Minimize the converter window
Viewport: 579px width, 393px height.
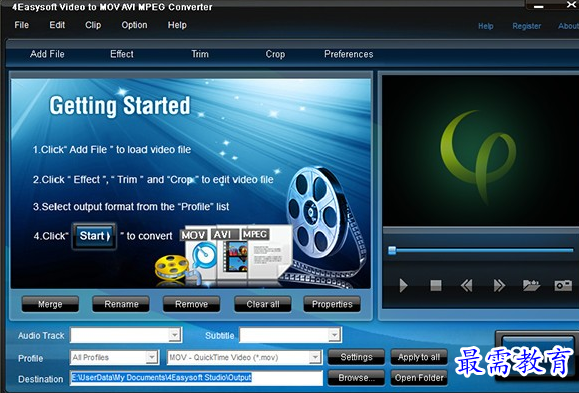pyautogui.click(x=538, y=6)
